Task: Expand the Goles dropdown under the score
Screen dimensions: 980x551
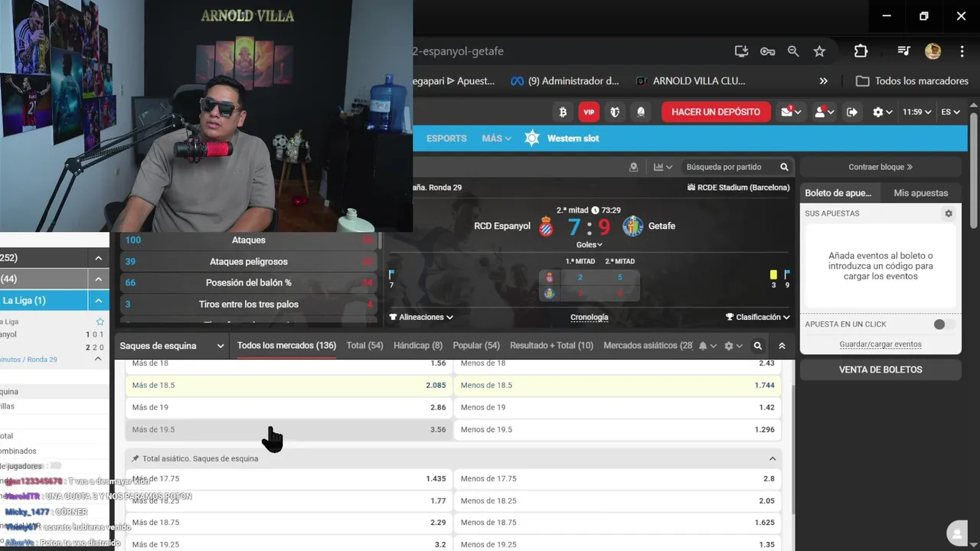Action: pos(590,245)
